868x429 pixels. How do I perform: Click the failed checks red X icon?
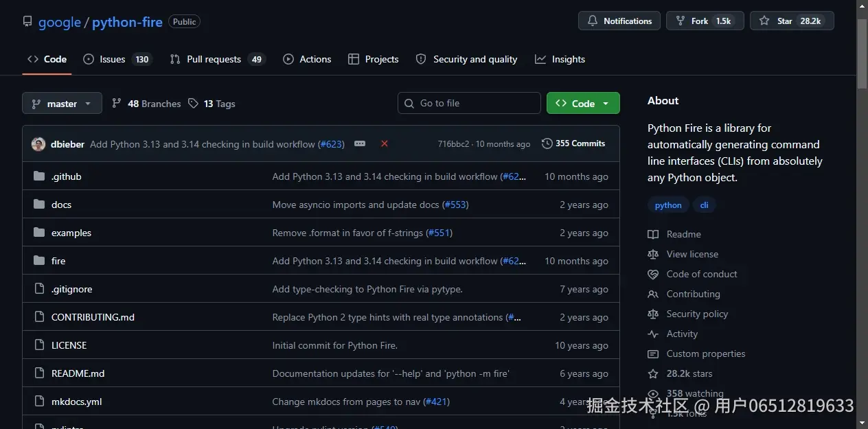[385, 143]
